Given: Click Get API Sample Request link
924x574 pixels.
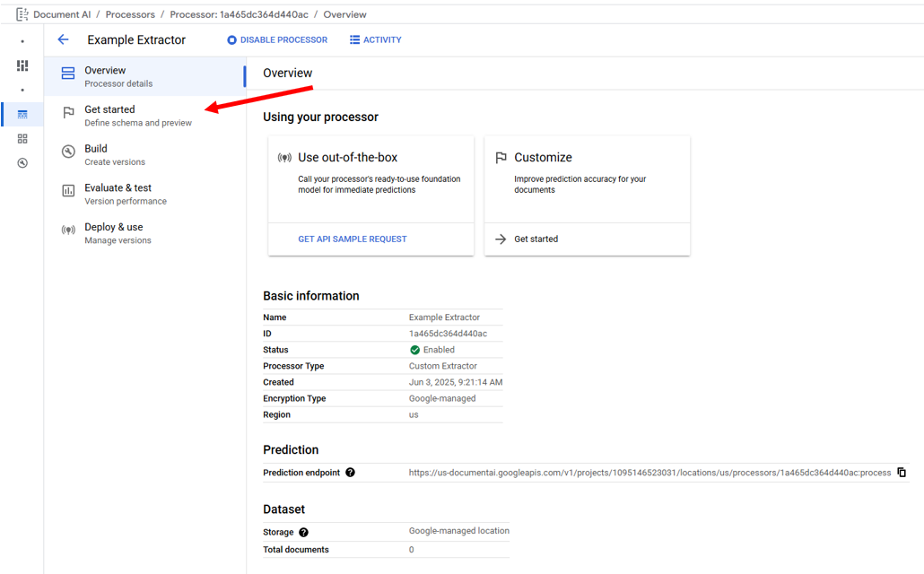Looking at the screenshot, I should [x=352, y=239].
